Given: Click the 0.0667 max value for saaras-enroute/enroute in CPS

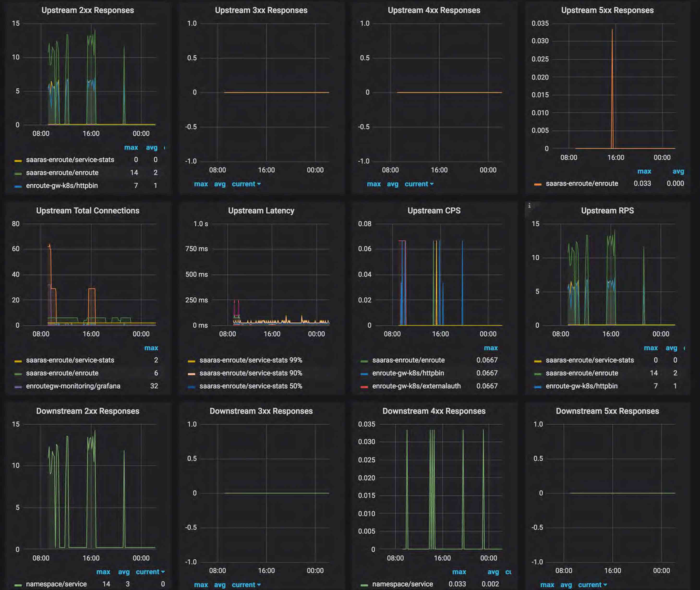Looking at the screenshot, I should click(x=487, y=360).
